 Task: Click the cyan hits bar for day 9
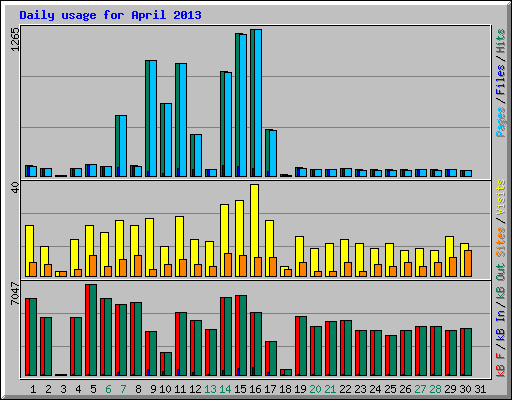pyautogui.click(x=153, y=118)
